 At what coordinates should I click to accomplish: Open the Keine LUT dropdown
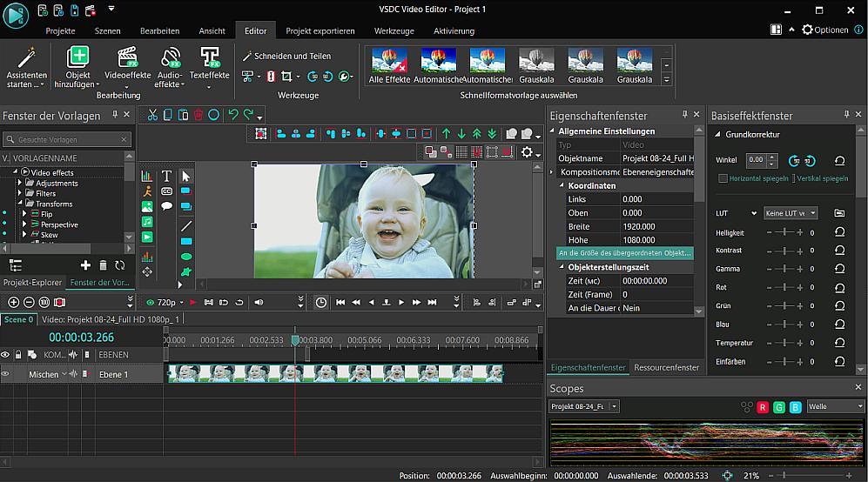click(791, 213)
